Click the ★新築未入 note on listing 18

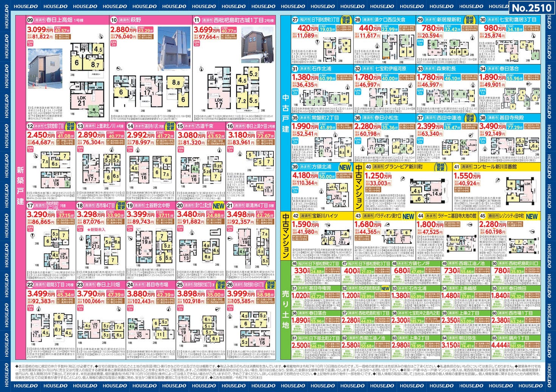click(x=96, y=229)
